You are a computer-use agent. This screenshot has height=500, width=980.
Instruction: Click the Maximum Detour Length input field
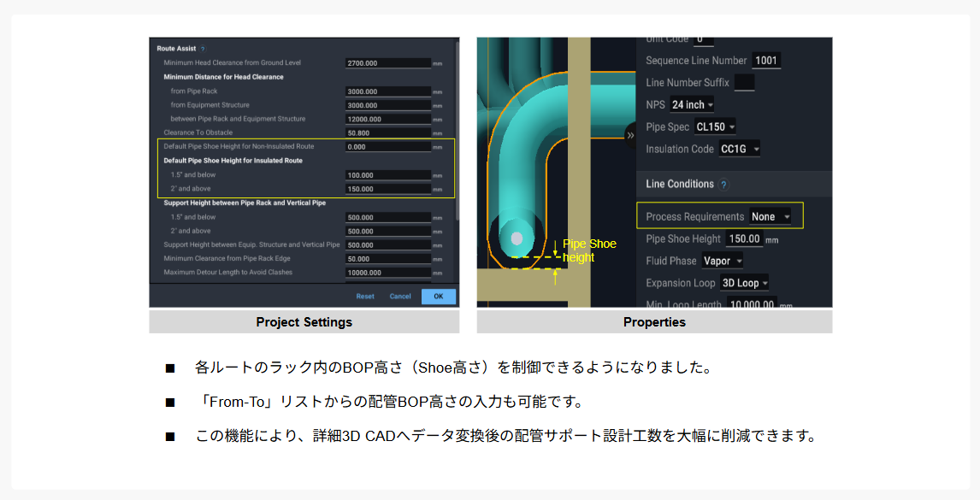point(387,273)
